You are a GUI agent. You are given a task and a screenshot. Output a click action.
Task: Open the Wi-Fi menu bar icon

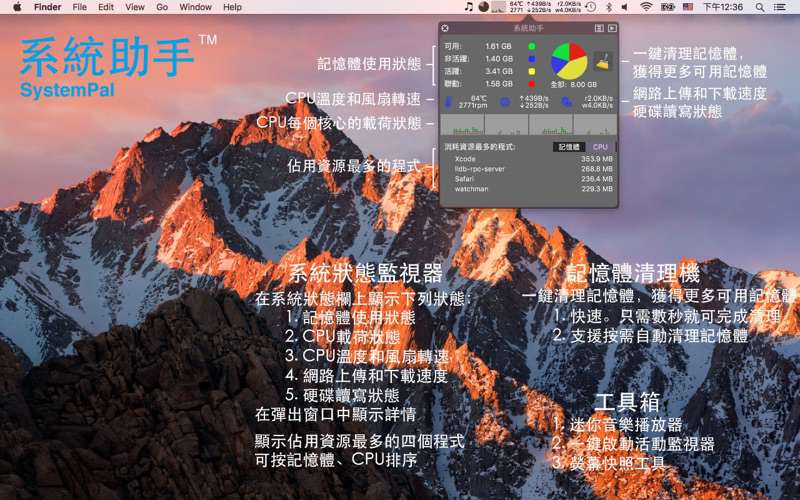pyautogui.click(x=646, y=7)
